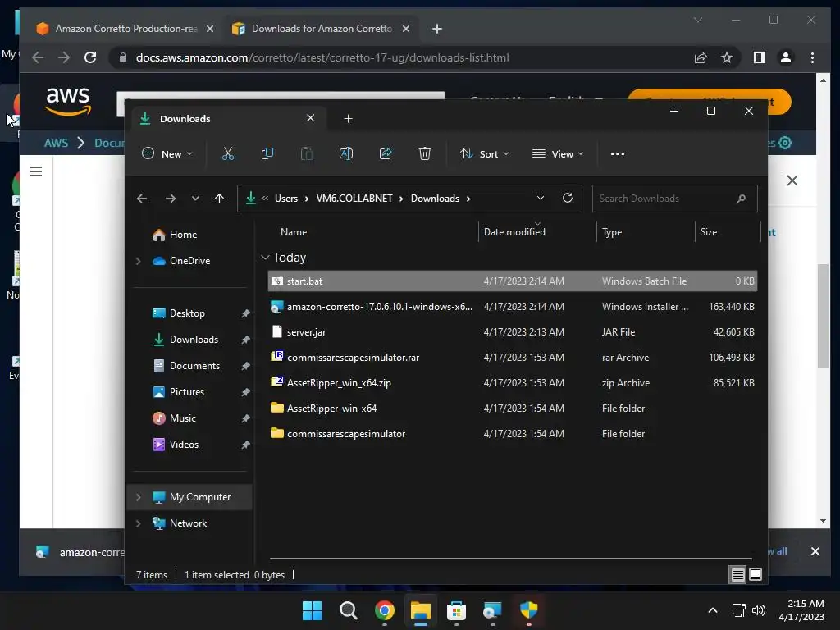
Task: Reload the Chrome page
Action: coord(90,58)
